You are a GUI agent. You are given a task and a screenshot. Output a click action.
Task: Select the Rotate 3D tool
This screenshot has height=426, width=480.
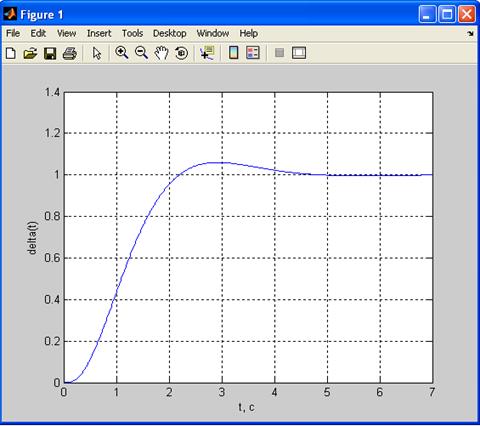[181, 53]
